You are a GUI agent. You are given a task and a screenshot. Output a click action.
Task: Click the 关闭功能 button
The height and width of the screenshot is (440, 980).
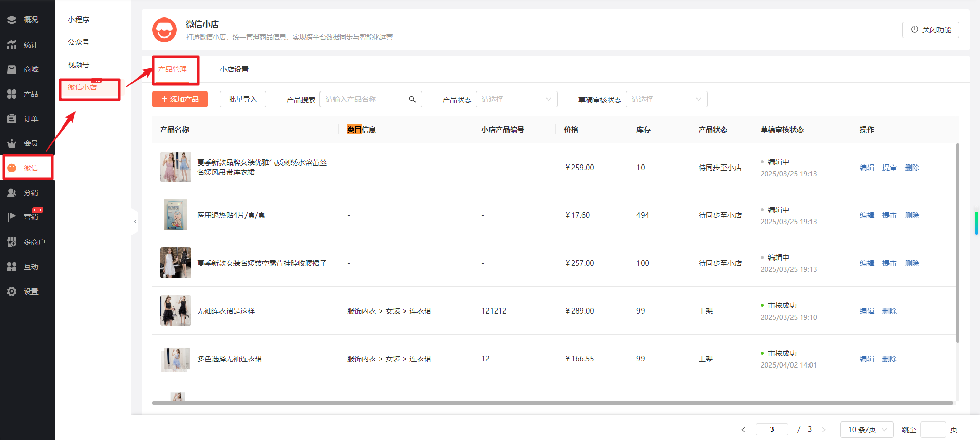pos(931,30)
